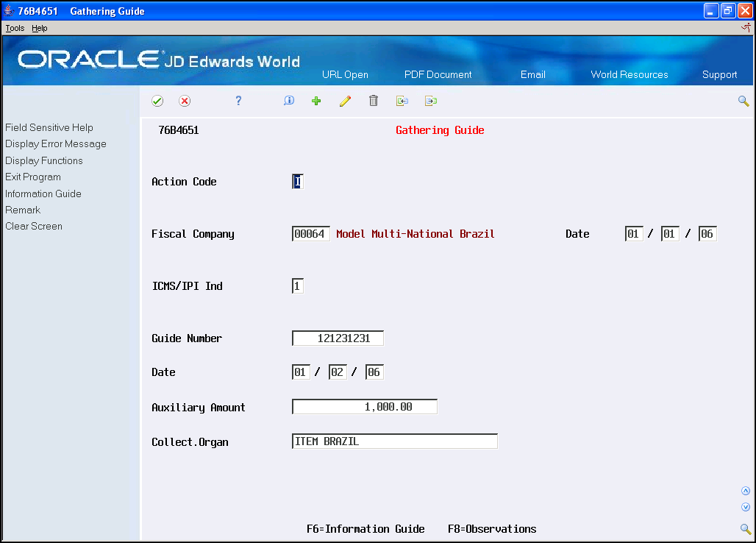The height and width of the screenshot is (543, 756).
Task: Click the Model Multi-National Brazil text
Action: tap(415, 234)
